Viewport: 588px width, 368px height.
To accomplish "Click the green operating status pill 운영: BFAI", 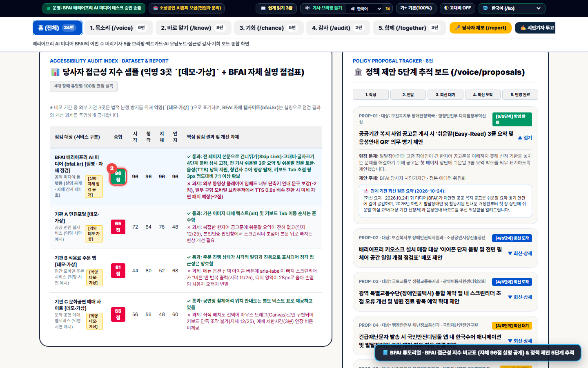I will [x=94, y=8].
